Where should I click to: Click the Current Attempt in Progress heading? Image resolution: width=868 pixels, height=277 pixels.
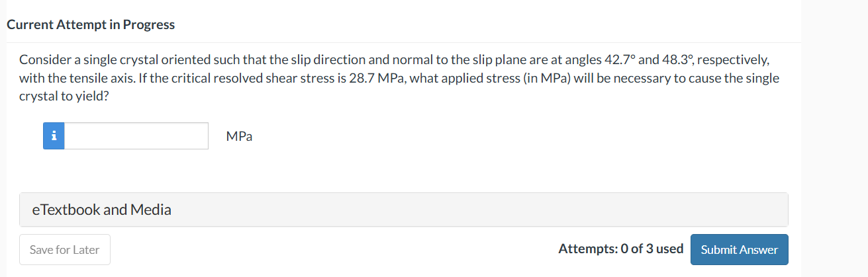(x=91, y=24)
